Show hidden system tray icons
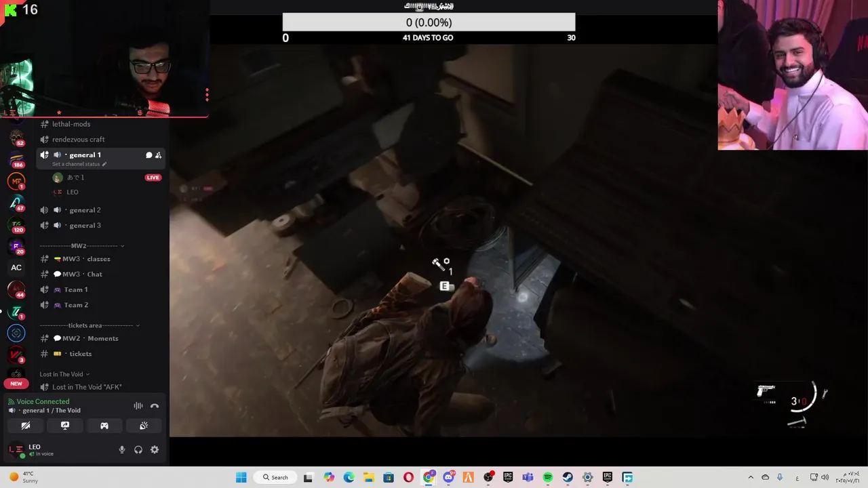 point(751,477)
